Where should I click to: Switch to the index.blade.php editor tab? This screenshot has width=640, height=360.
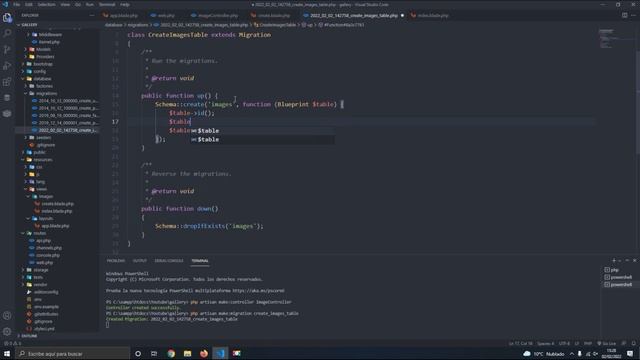coord(430,16)
